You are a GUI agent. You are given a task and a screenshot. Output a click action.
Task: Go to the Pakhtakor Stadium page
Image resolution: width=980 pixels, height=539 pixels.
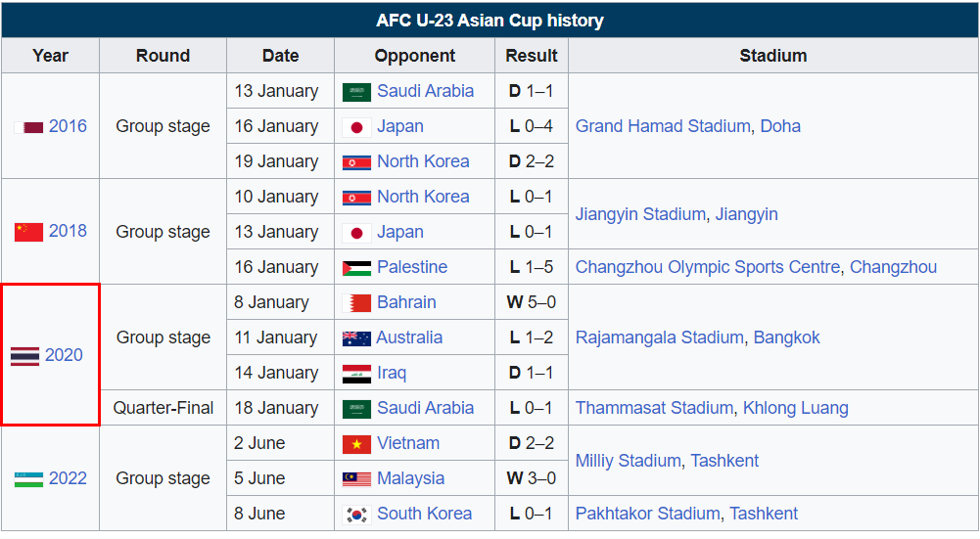pos(647,514)
